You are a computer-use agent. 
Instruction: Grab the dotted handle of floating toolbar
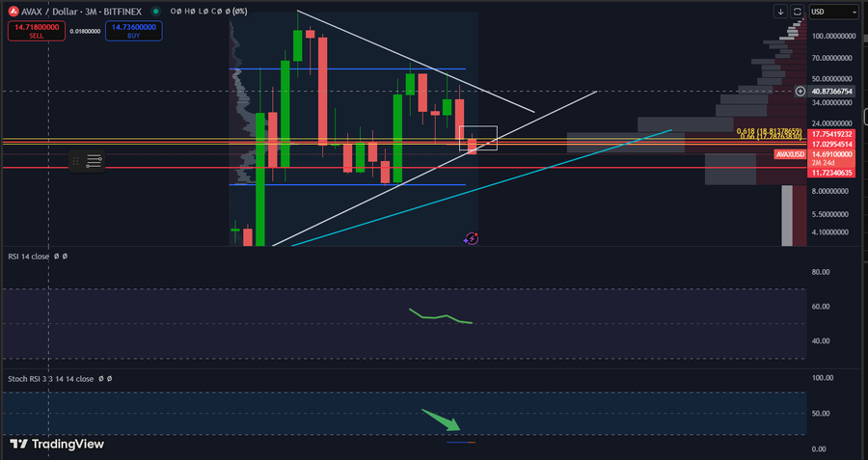tap(76, 162)
